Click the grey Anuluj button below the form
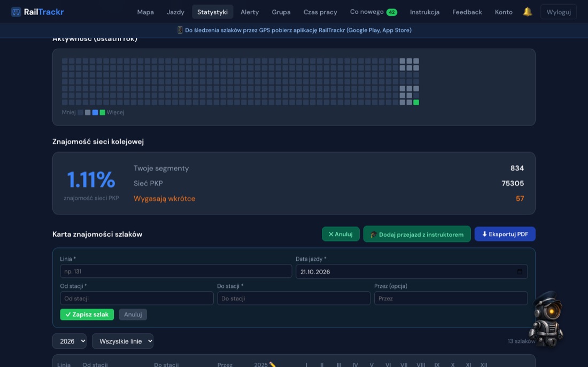588x367 pixels. (133, 315)
